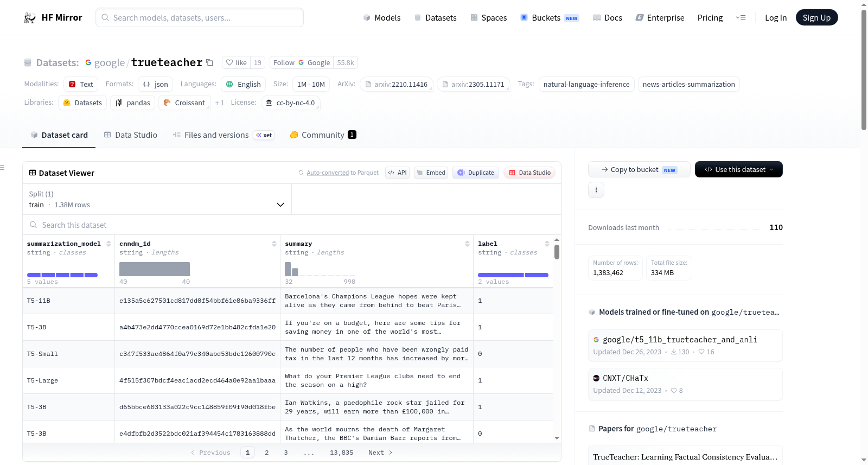Select the natural-language-inference tag
Viewport: 868px width, 465px height.
586,84
